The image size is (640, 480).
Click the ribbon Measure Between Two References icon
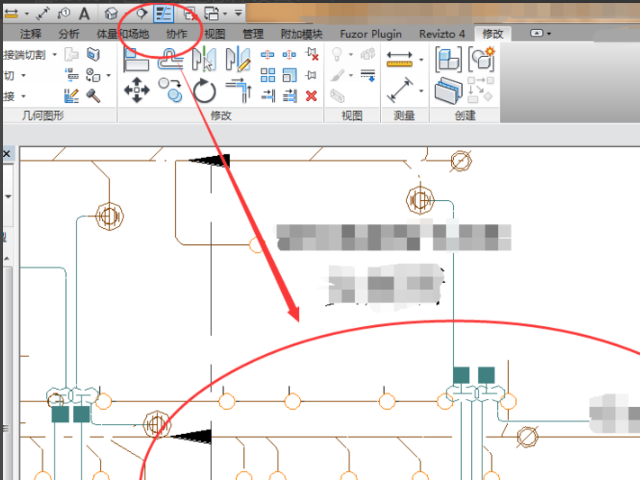point(399,60)
